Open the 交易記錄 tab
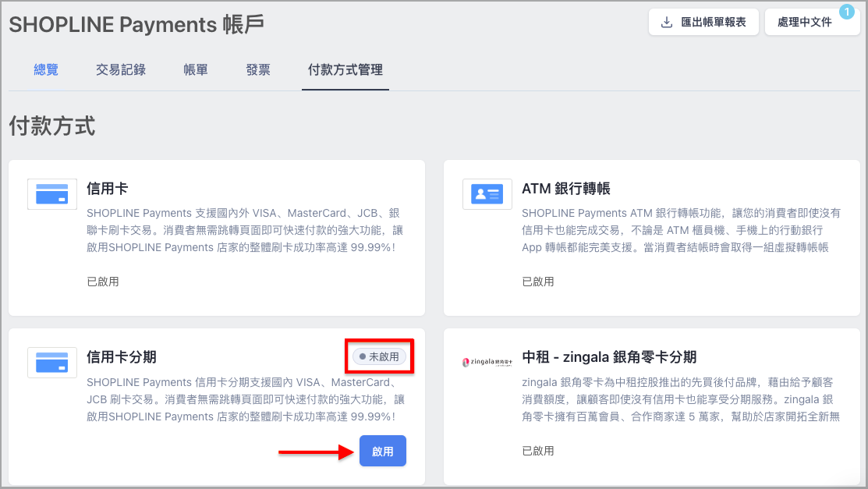The image size is (868, 489). click(x=120, y=69)
